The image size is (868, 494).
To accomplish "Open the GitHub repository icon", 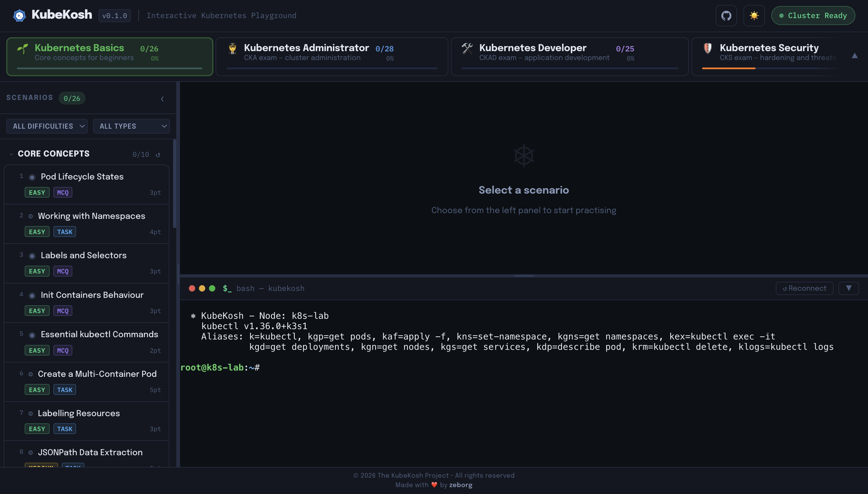I will point(726,16).
